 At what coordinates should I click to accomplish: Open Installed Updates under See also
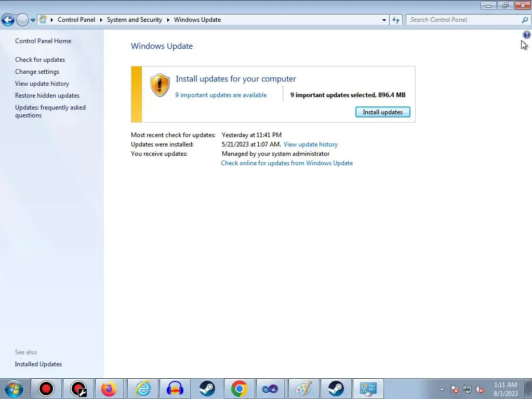(38, 364)
